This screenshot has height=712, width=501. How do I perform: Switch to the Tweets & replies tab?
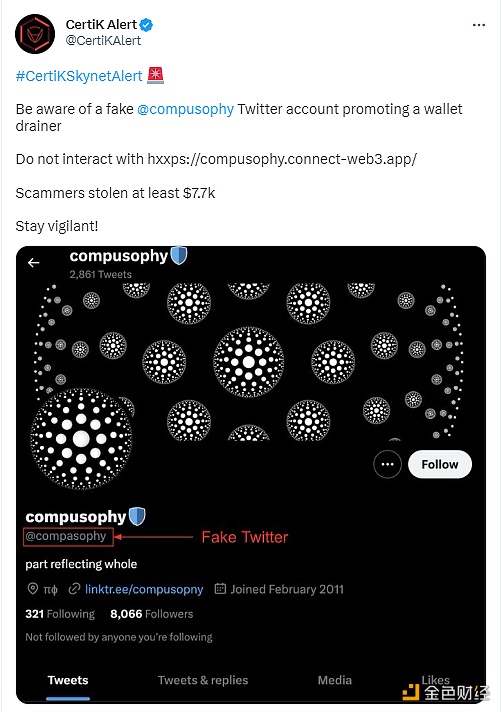click(x=203, y=680)
